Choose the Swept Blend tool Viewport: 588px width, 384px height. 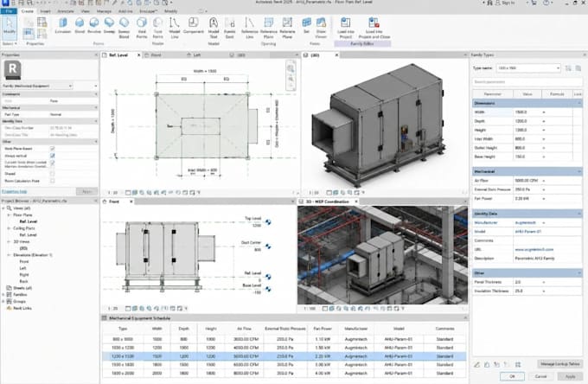coord(125,29)
